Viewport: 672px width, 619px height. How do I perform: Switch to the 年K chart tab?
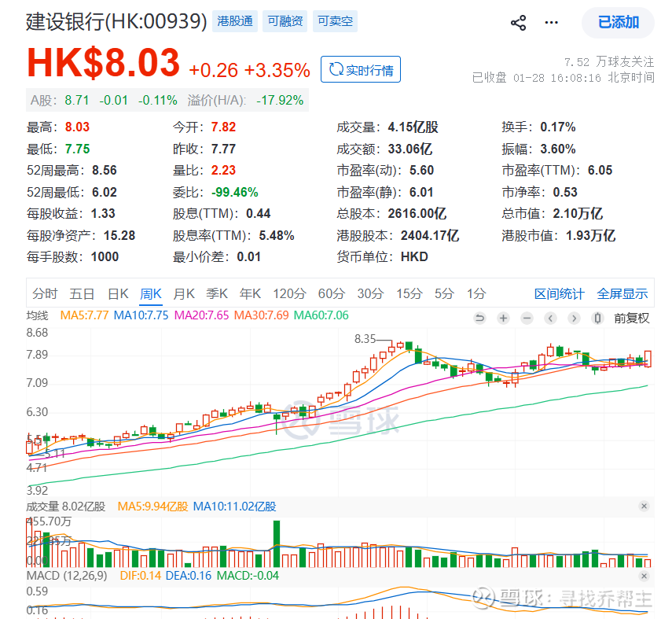pos(250,294)
